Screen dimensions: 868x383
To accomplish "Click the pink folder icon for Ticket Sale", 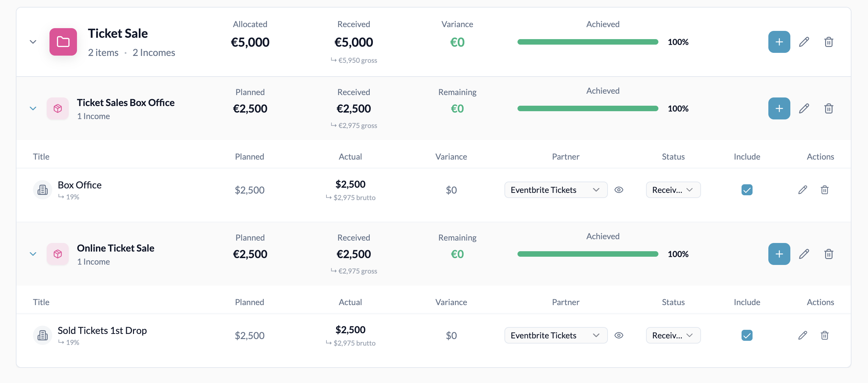I will (63, 42).
